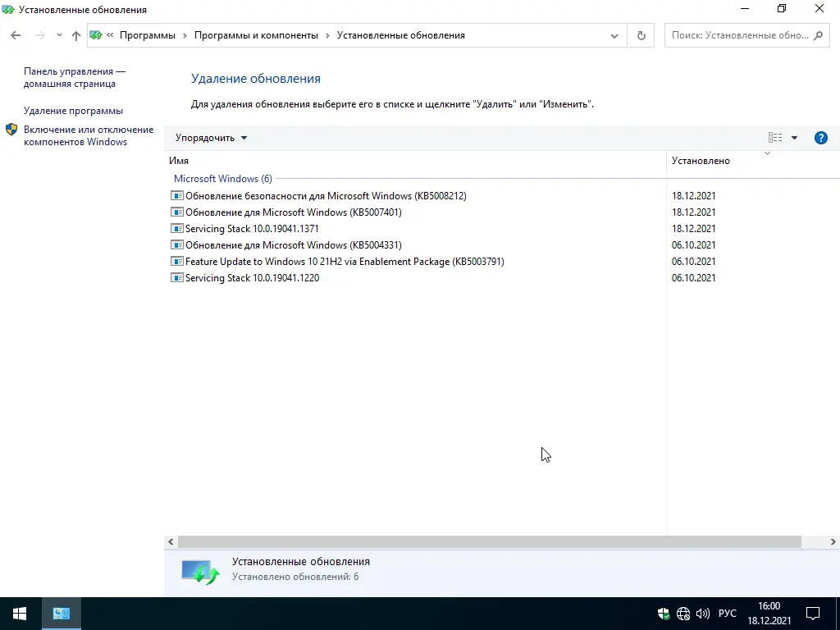
Task: Click the horizontal scrollbar left arrow
Action: coord(171,541)
